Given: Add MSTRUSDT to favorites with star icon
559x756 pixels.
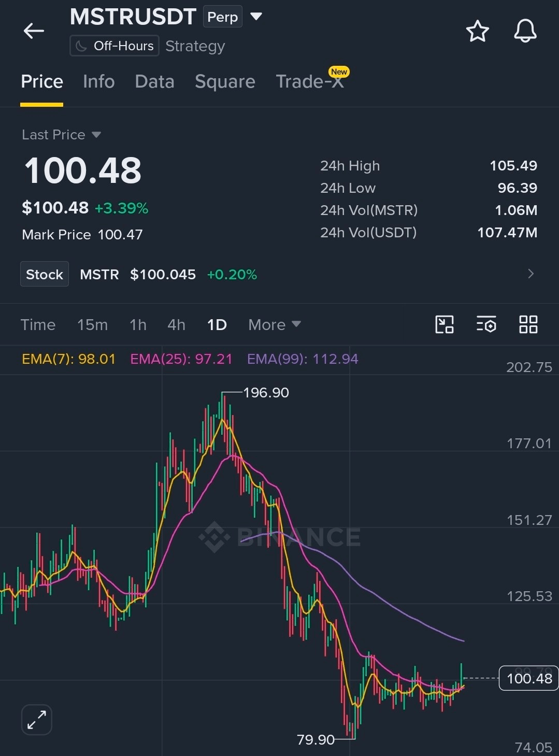Looking at the screenshot, I should [x=477, y=31].
